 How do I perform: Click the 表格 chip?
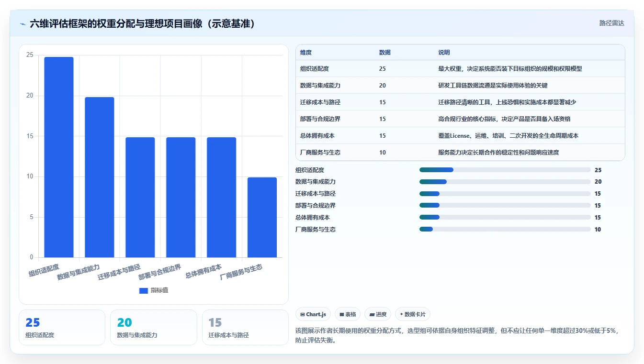coord(348,314)
